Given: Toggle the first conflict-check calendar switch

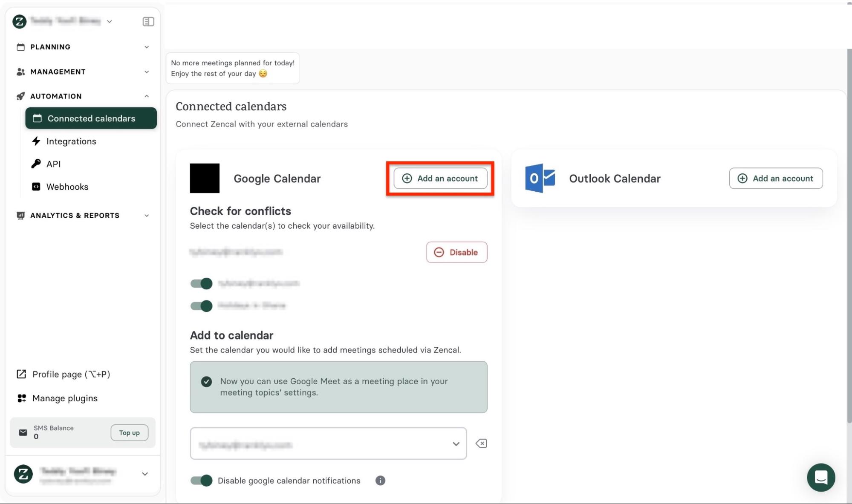Looking at the screenshot, I should [x=201, y=283].
